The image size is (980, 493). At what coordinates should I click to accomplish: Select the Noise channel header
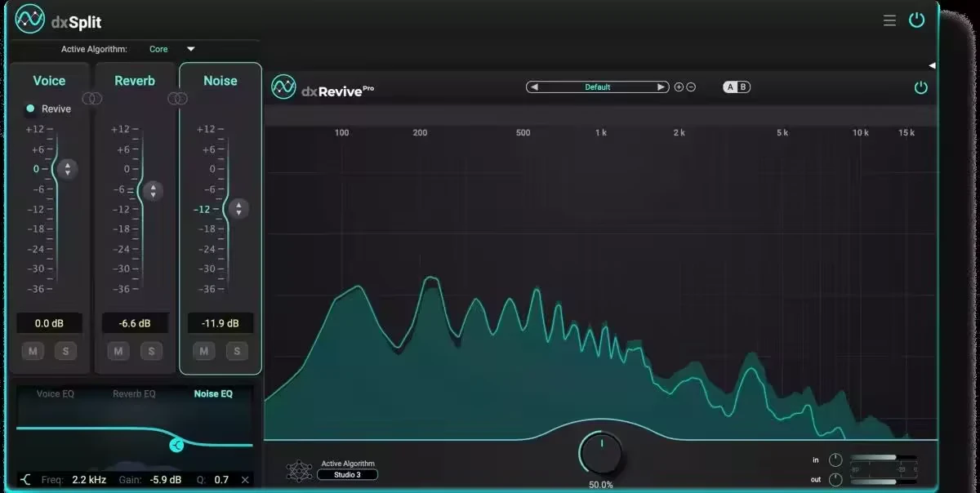click(220, 81)
